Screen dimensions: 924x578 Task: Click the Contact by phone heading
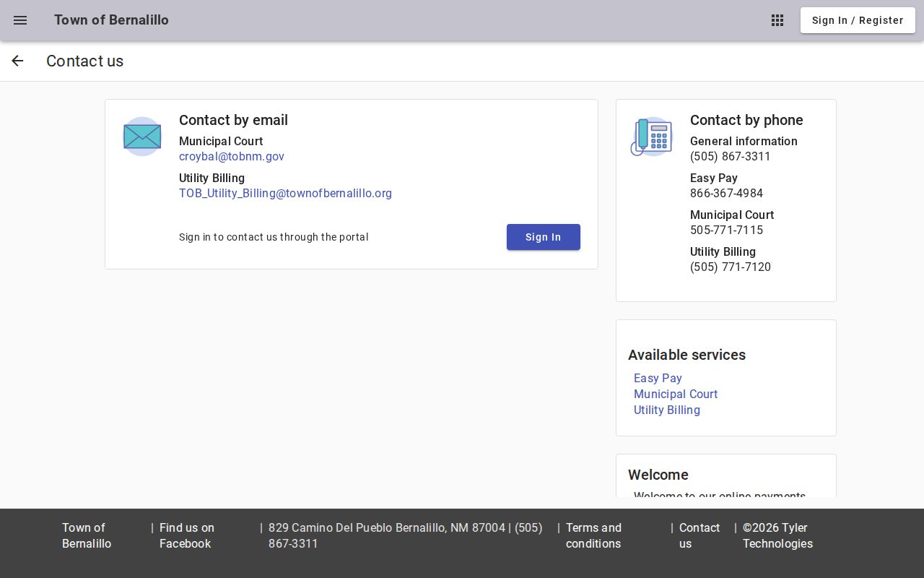(x=746, y=120)
